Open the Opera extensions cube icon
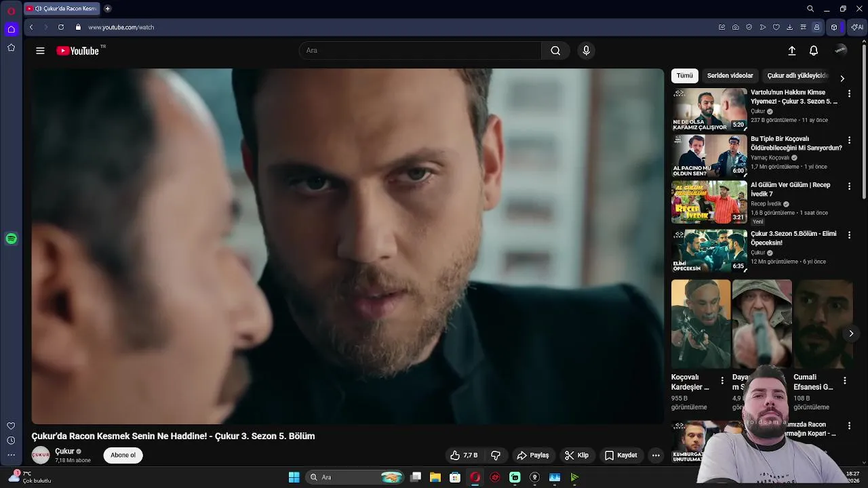The height and width of the screenshot is (488, 868). (x=834, y=27)
